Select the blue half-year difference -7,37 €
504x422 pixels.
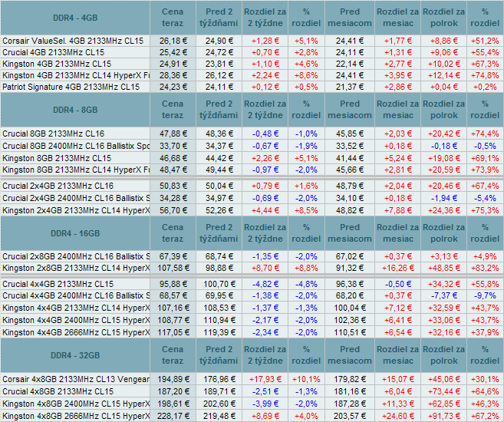444,295
